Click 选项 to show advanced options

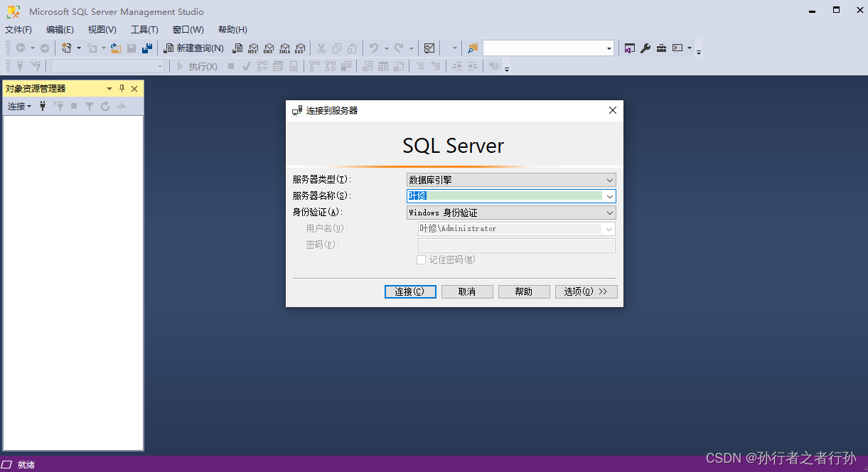(586, 291)
